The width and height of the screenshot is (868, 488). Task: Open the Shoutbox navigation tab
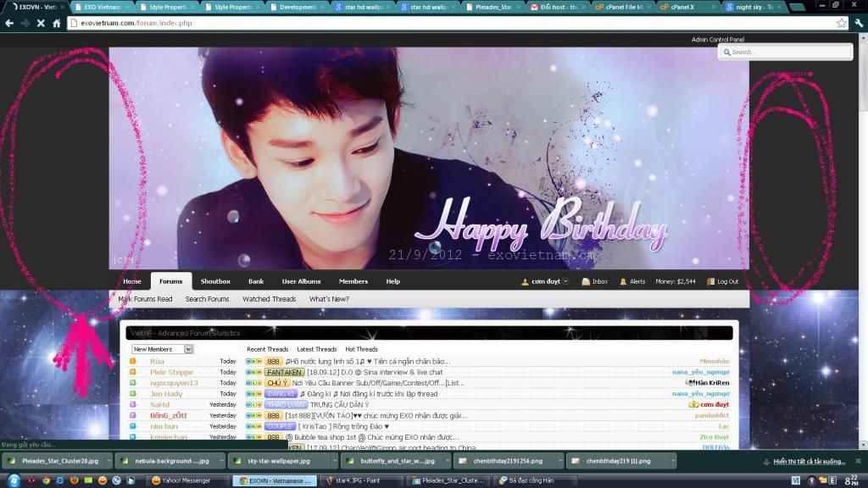tap(215, 281)
